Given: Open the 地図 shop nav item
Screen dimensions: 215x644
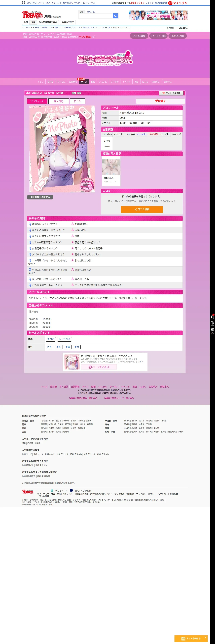Looking at the screenshot, I should pos(136,82).
